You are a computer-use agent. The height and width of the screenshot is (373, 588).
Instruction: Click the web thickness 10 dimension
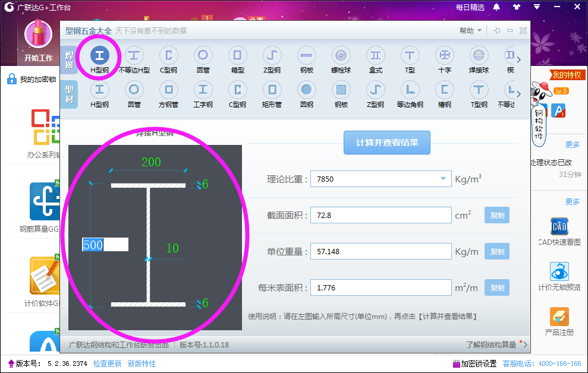172,248
